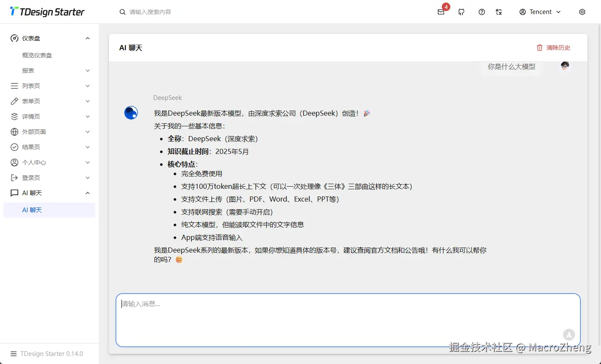Viewport: 601px width, 364px height.
Task: Expand the 登录页 menu chevron
Action: click(88, 178)
